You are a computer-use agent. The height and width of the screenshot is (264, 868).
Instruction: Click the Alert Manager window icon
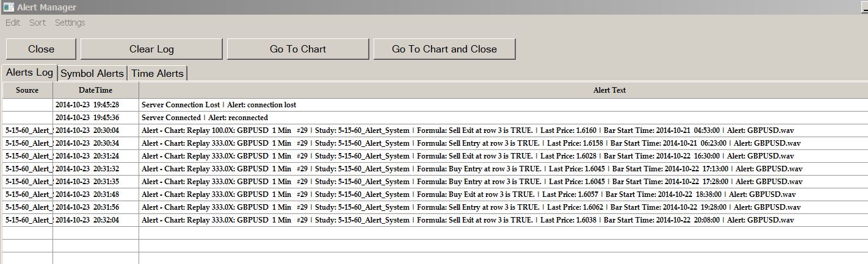(9, 7)
